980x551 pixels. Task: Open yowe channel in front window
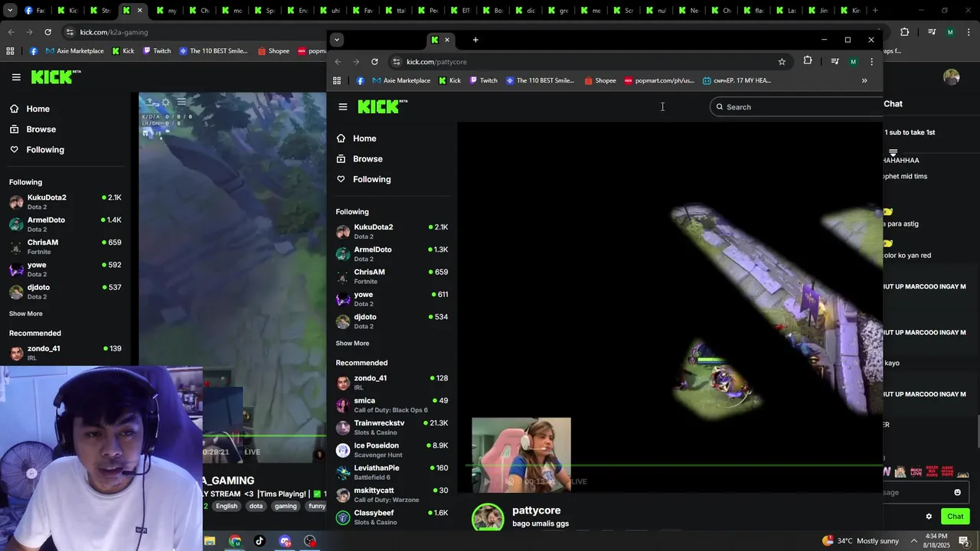(x=392, y=299)
